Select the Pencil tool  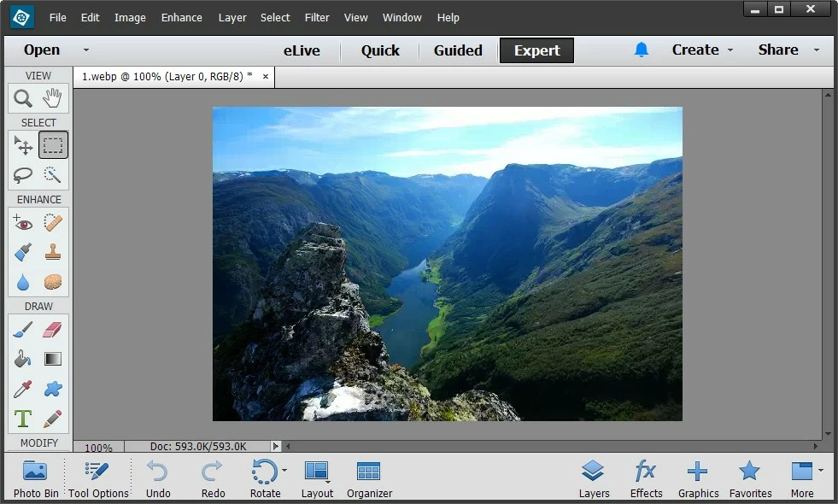click(52, 419)
